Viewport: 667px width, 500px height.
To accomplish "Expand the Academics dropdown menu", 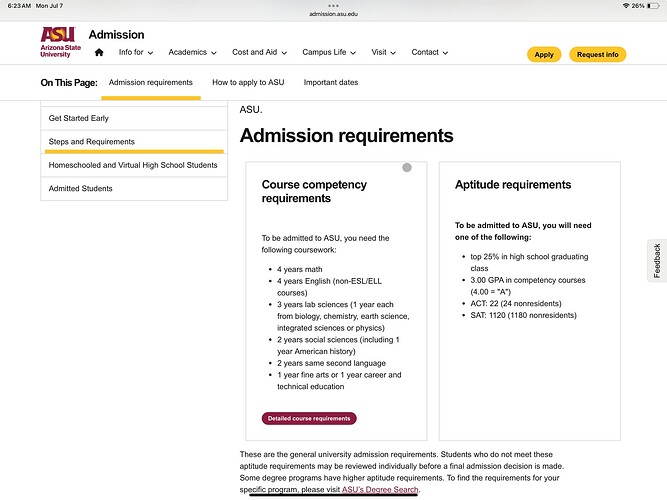I will (x=192, y=52).
